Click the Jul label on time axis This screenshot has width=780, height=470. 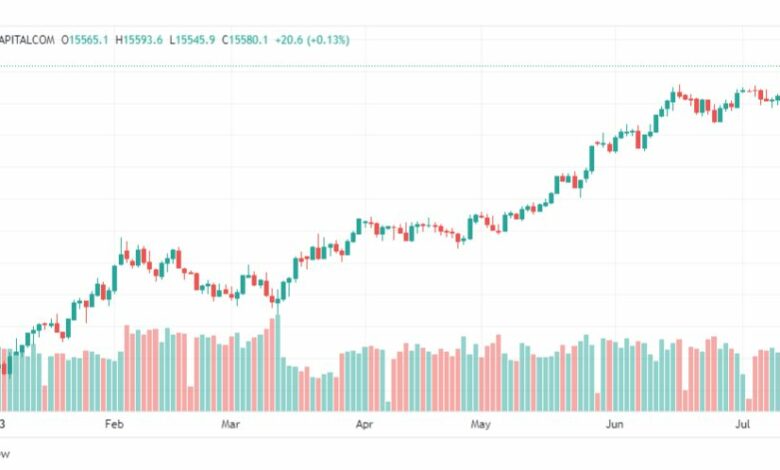[x=743, y=424]
